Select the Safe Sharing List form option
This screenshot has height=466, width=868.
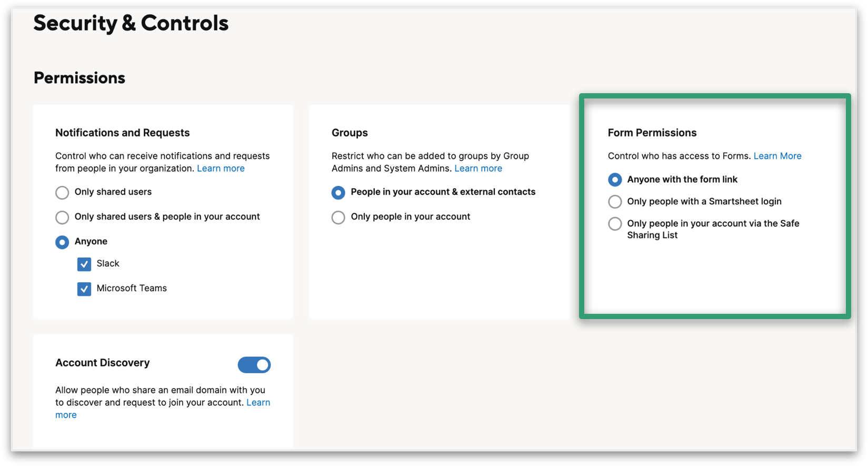(615, 224)
